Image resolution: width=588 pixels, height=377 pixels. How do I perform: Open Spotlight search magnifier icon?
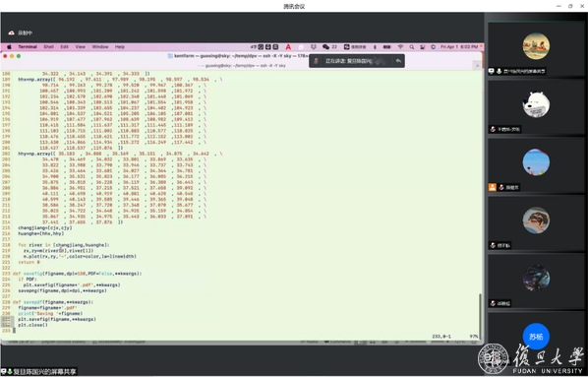(412, 47)
